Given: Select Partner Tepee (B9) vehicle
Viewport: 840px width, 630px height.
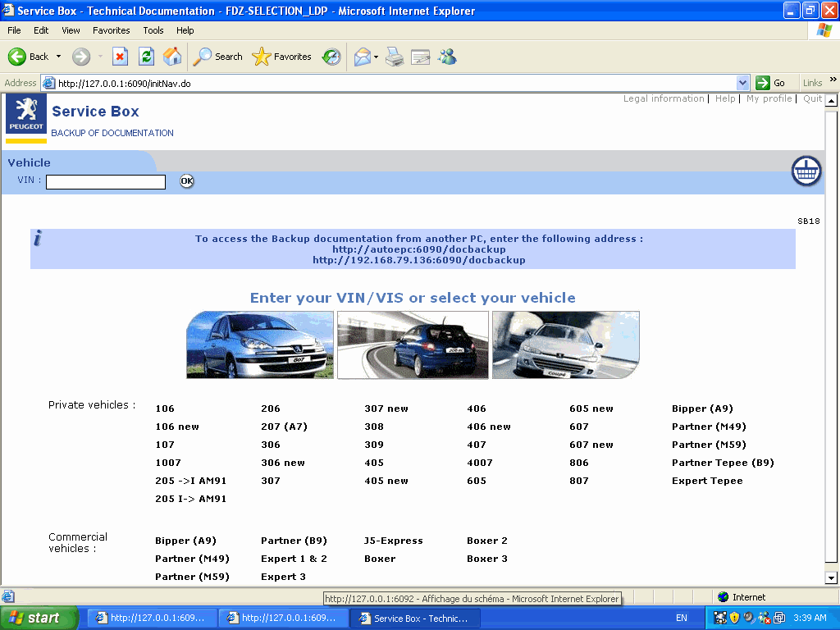Looking at the screenshot, I should tap(723, 463).
